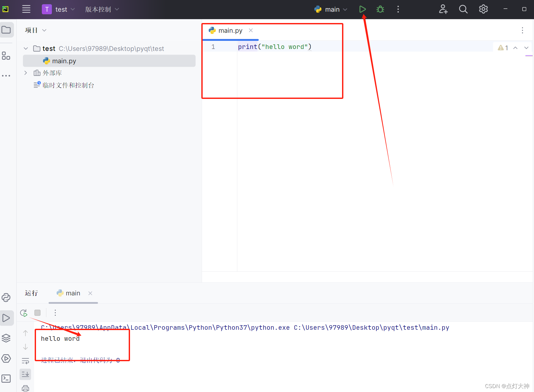Toggle soft-wrap in console output
Image resolution: width=534 pixels, height=392 pixels.
pyautogui.click(x=26, y=361)
